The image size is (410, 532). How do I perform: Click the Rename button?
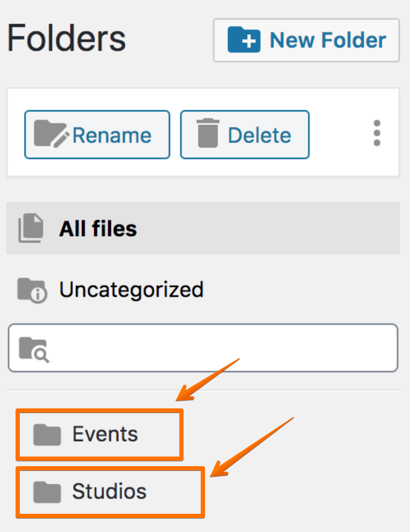coord(97,134)
